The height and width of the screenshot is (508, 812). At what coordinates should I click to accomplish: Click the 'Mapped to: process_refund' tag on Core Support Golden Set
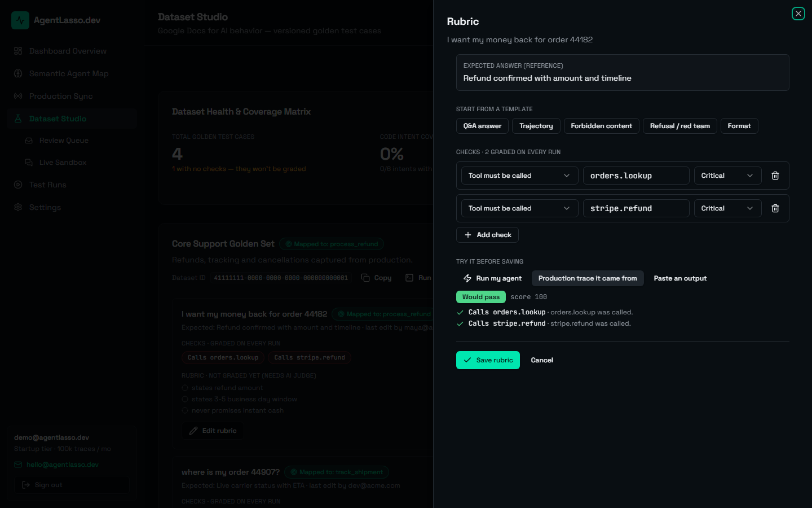[x=332, y=244]
